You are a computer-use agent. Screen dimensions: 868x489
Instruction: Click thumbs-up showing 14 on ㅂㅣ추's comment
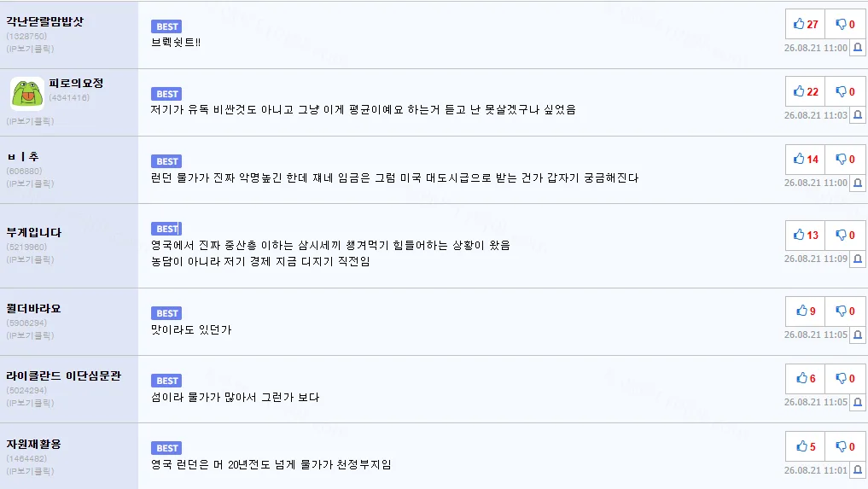tap(806, 159)
